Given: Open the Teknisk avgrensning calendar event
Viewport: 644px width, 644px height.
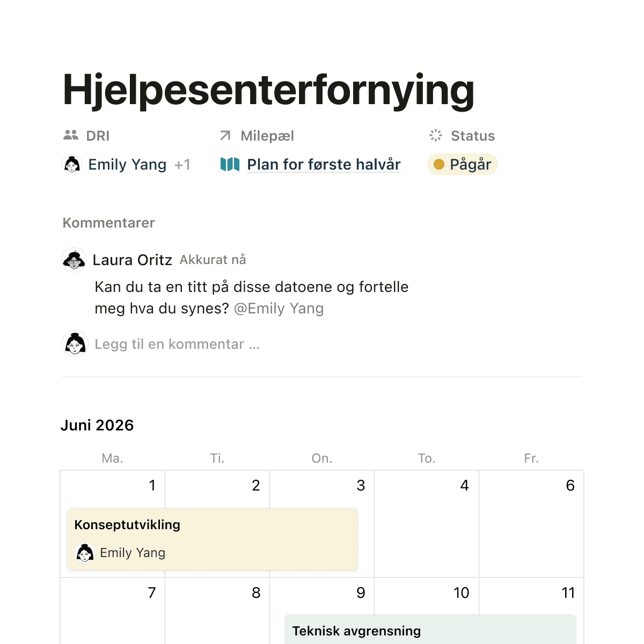Looking at the screenshot, I should pyautogui.click(x=430, y=630).
